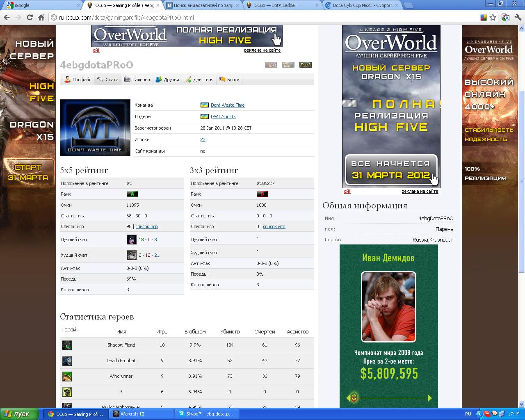Click the 'ВСЕ НАЧНЕТСЯ 31 МАРТА 2012' ad button
Viewport: 525px width, 420px height.
coord(391,169)
